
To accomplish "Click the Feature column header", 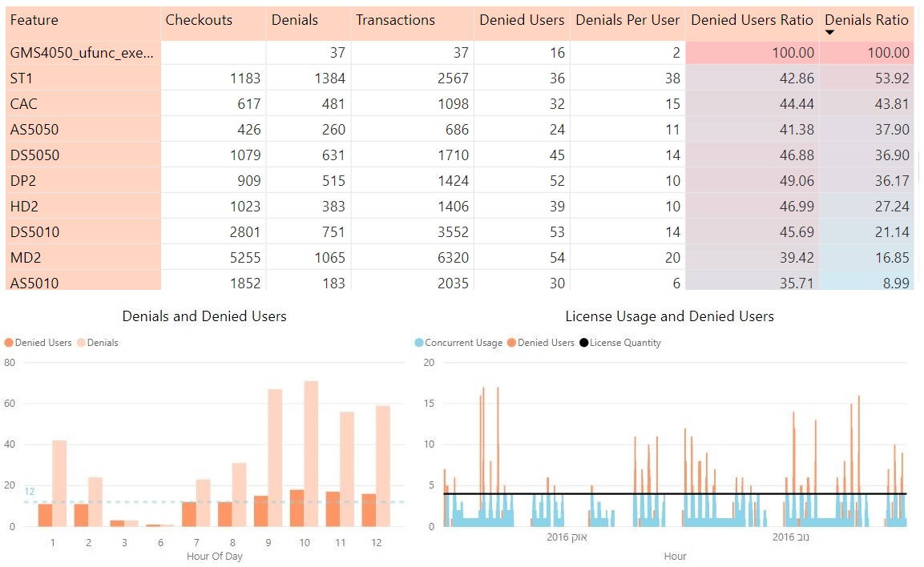I will tap(34, 20).
